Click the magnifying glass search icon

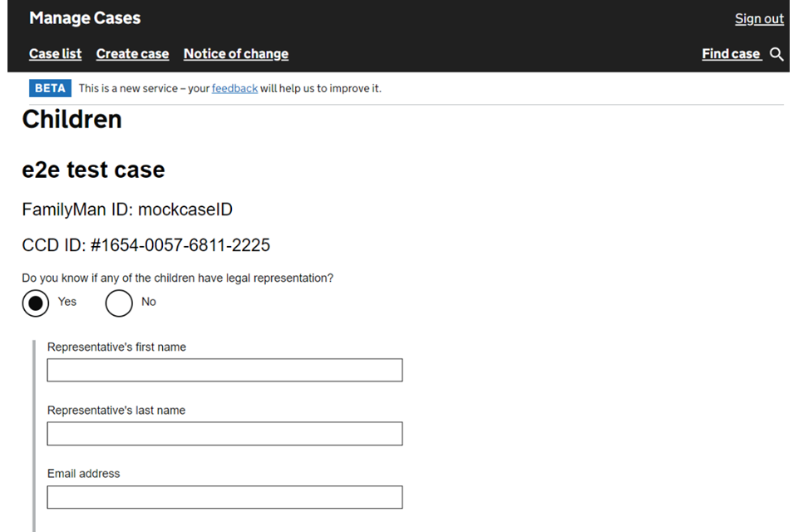coord(776,54)
